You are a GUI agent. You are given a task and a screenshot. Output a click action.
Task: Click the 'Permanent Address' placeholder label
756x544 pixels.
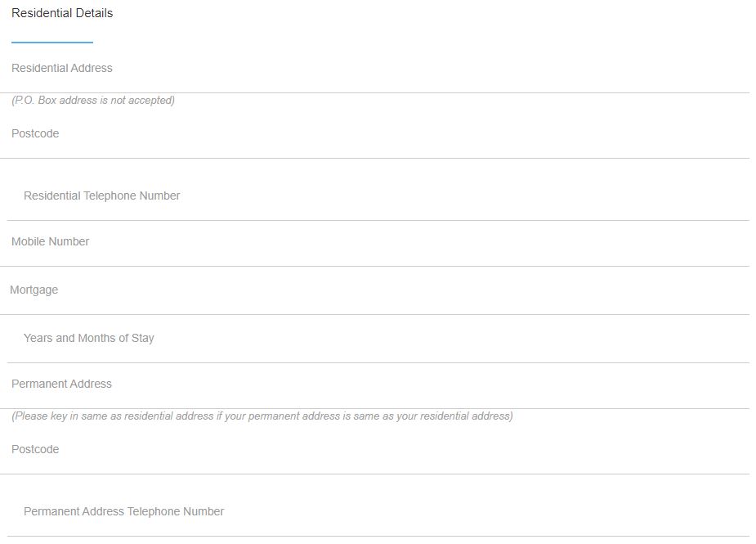(62, 384)
